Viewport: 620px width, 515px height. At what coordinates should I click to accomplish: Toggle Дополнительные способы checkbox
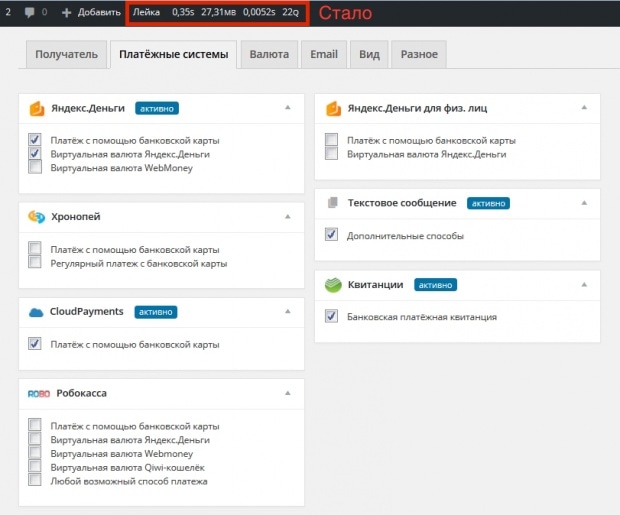tap(332, 235)
